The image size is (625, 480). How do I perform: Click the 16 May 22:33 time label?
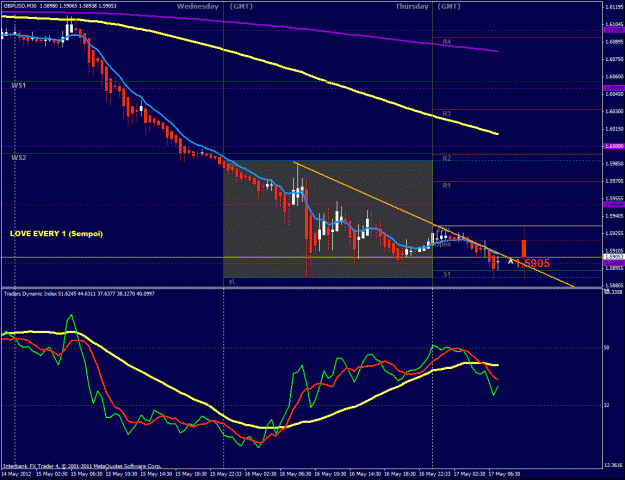point(434,474)
